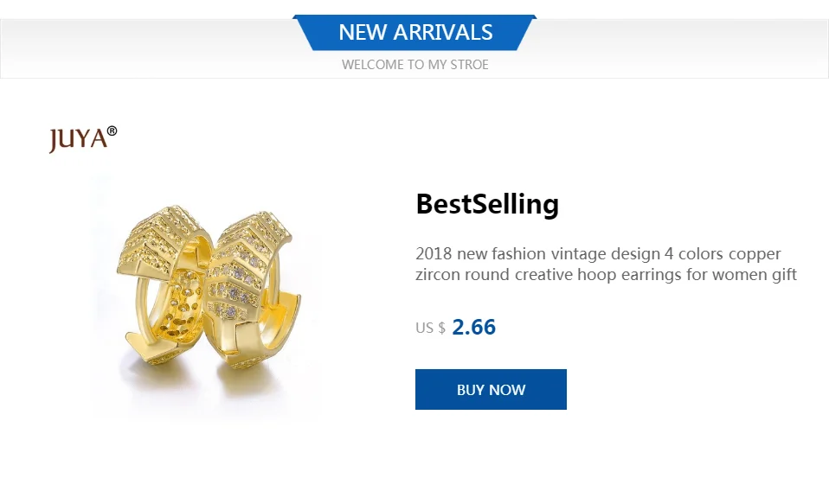
Task: Select the BestSelling heading
Action: pos(487,204)
